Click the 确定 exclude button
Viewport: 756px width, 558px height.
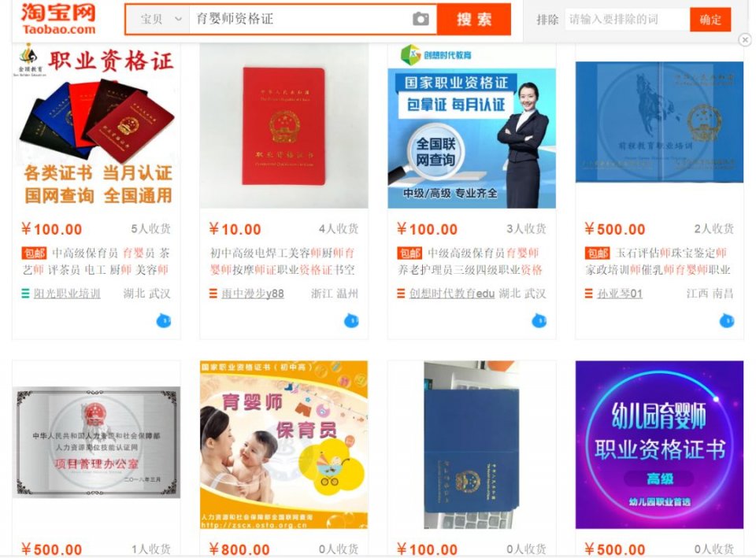point(710,20)
